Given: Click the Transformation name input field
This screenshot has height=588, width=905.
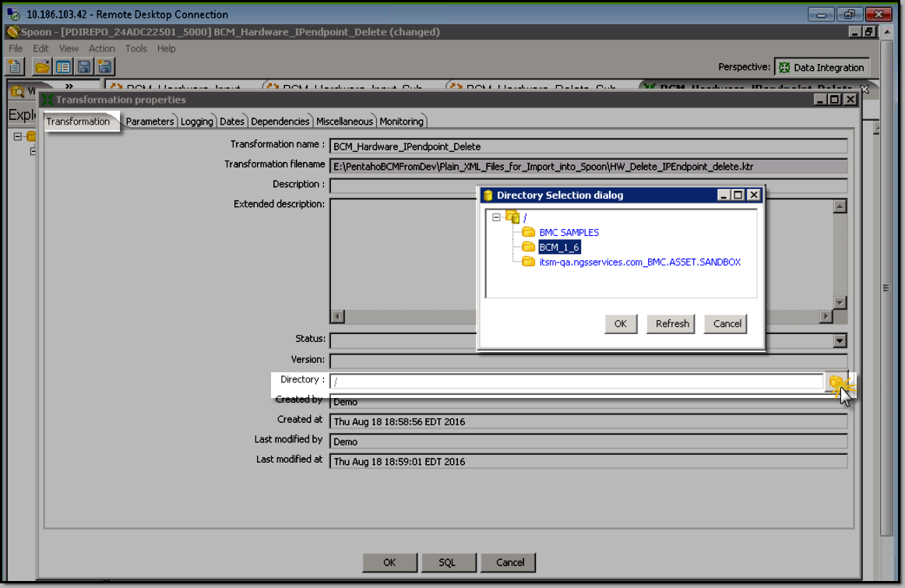Looking at the screenshot, I should point(588,146).
